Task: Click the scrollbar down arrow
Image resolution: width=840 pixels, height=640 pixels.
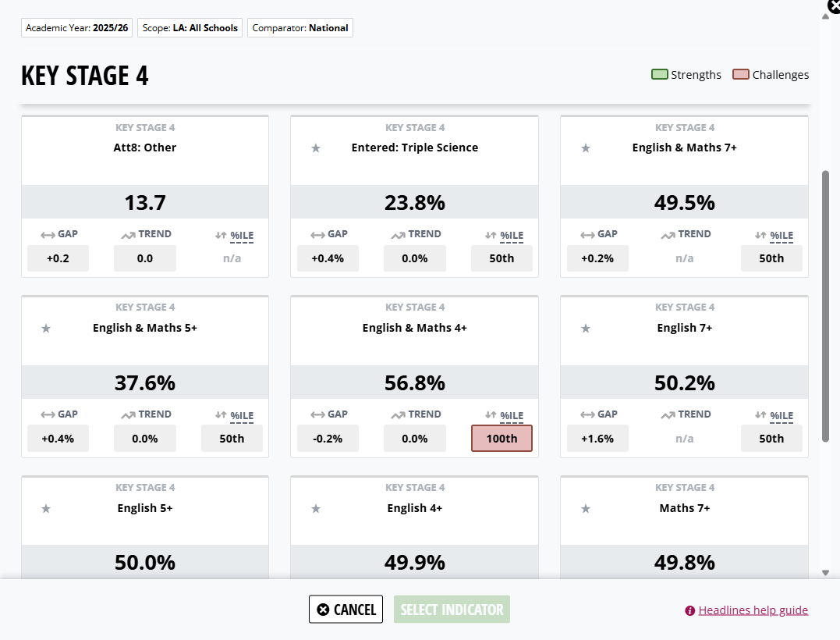Action: point(825,572)
